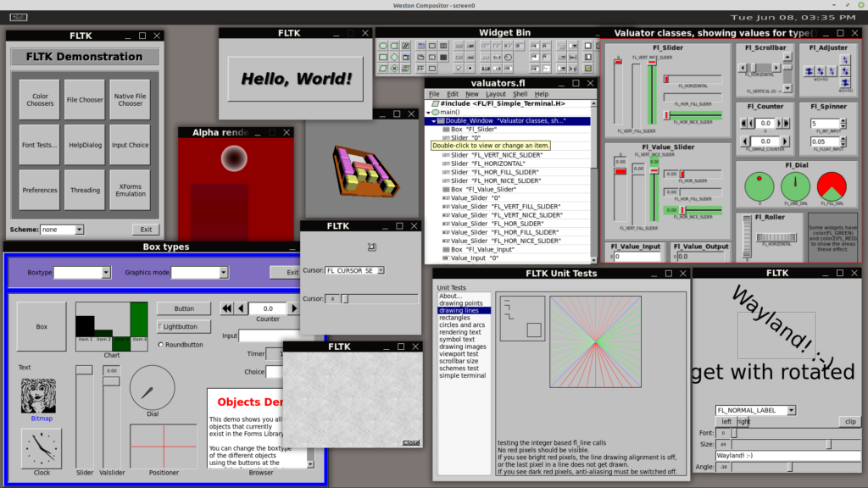This screenshot has height=488, width=868.
Task: Click fast-rewind arrow on Box types Counter
Action: click(227, 308)
